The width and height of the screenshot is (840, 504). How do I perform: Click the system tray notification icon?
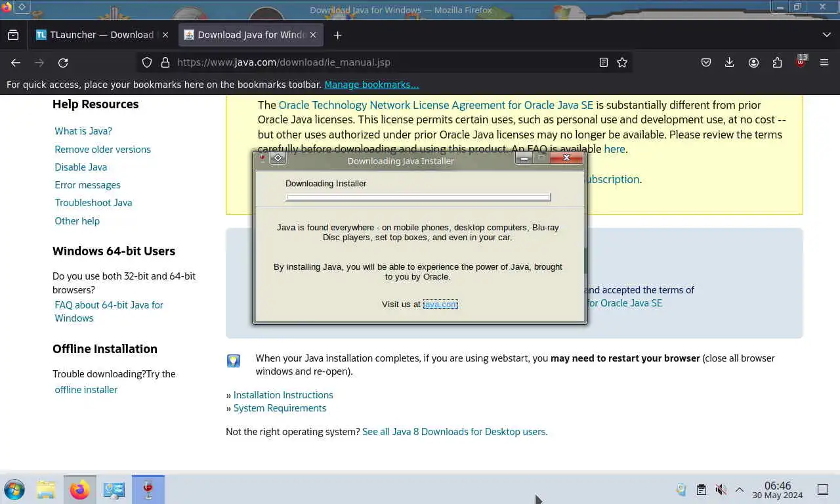tap(681, 490)
